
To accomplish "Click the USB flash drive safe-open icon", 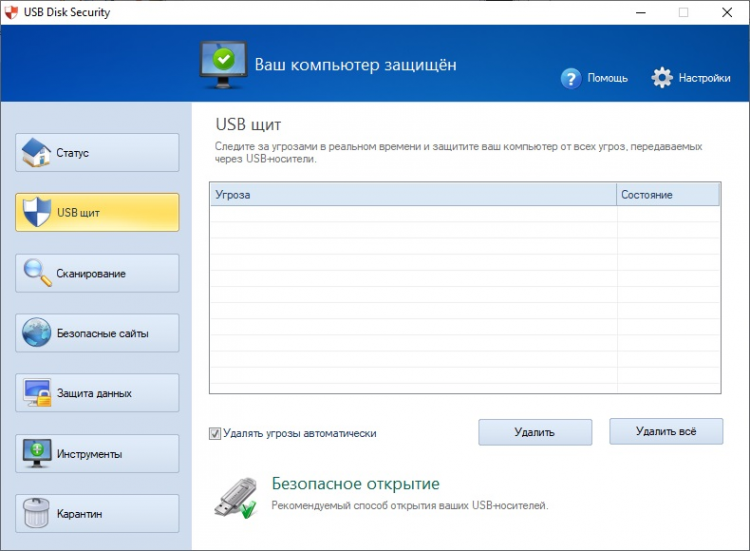I will tap(236, 498).
